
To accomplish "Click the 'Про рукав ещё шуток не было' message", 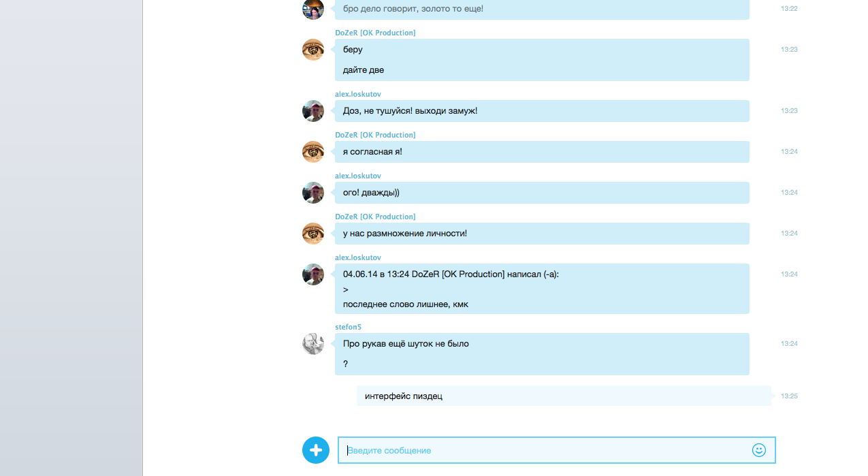I will 406,344.
